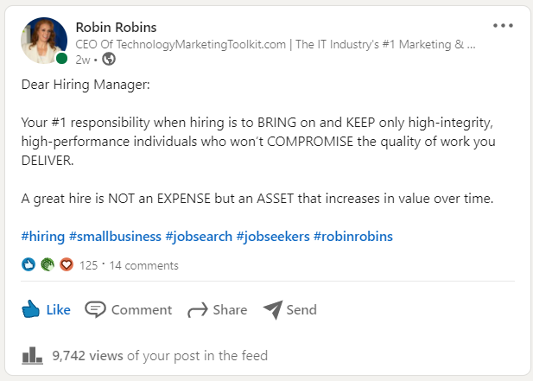Open the three-dot post options menu

[x=503, y=25]
